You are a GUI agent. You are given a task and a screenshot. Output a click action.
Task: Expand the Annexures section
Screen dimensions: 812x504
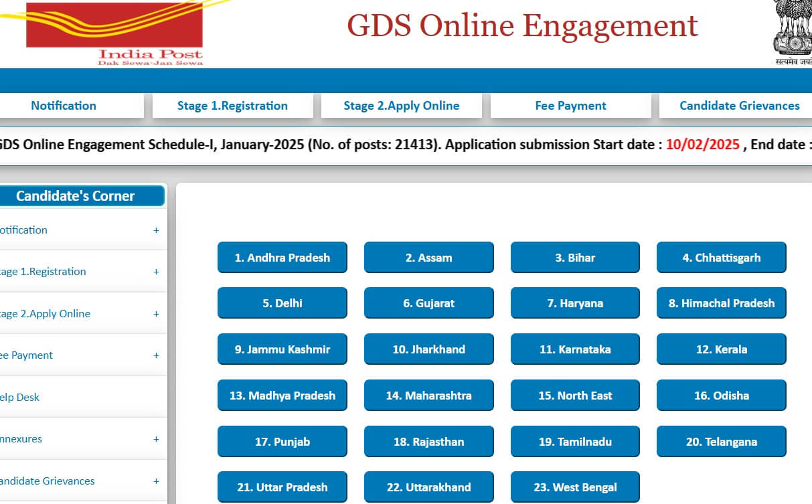[x=156, y=438]
